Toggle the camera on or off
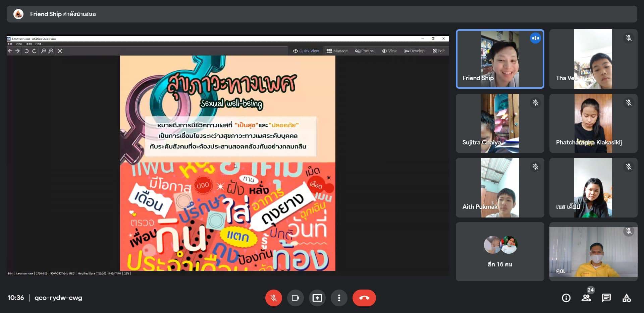644x313 pixels. coord(295,298)
